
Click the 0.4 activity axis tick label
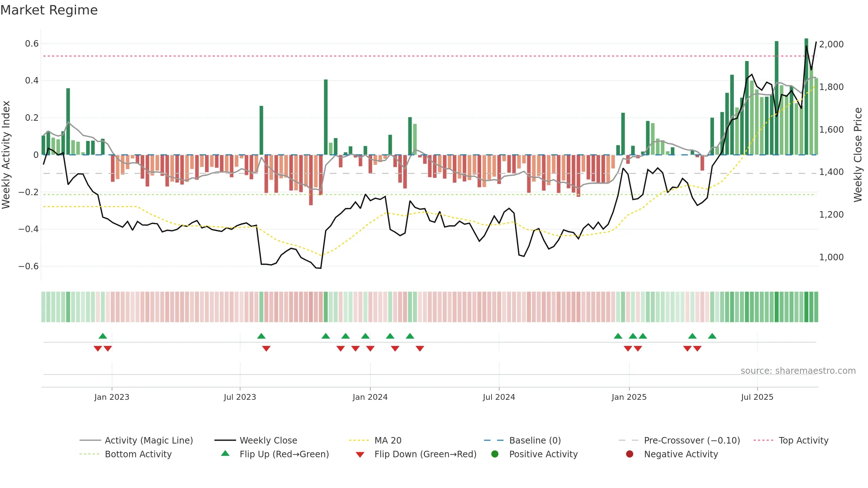tap(32, 81)
